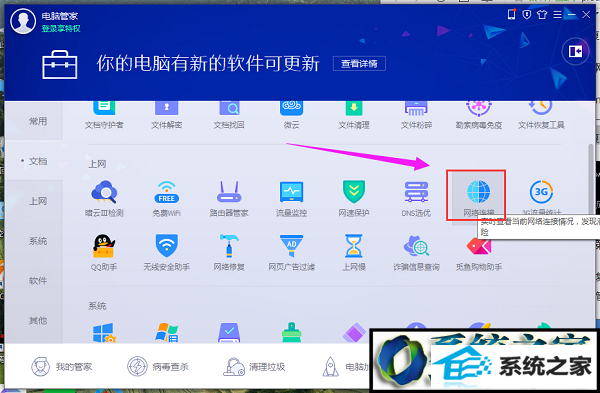600x393 pixels.
Task: Click the green brush tool under 系统
Action: pyautogui.click(x=292, y=333)
